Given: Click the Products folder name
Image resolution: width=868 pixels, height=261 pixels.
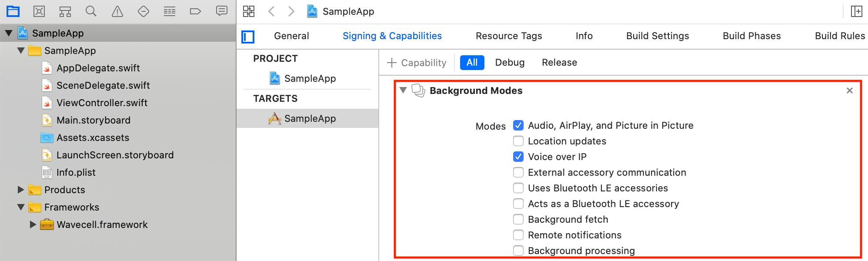Looking at the screenshot, I should point(65,190).
